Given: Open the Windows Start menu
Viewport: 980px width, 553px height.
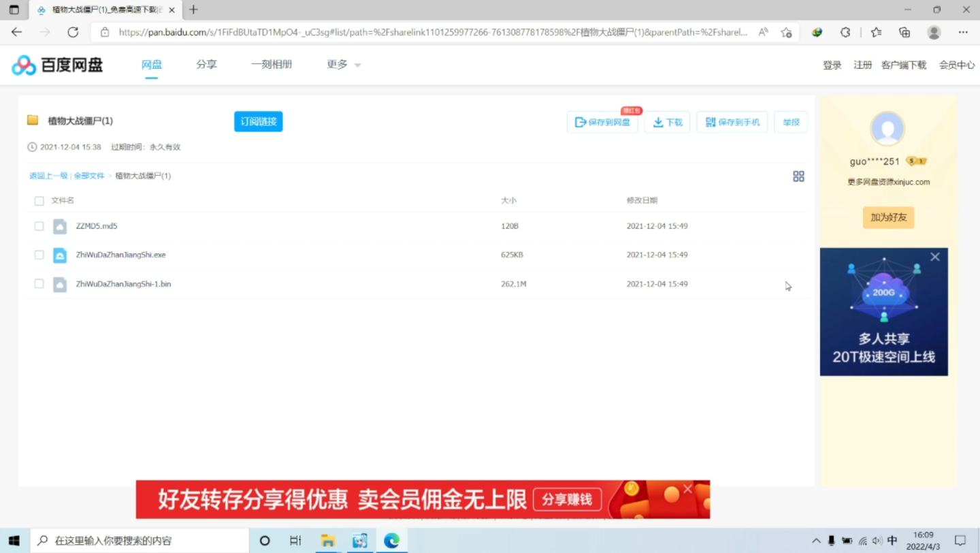Looking at the screenshot, I should (15, 541).
